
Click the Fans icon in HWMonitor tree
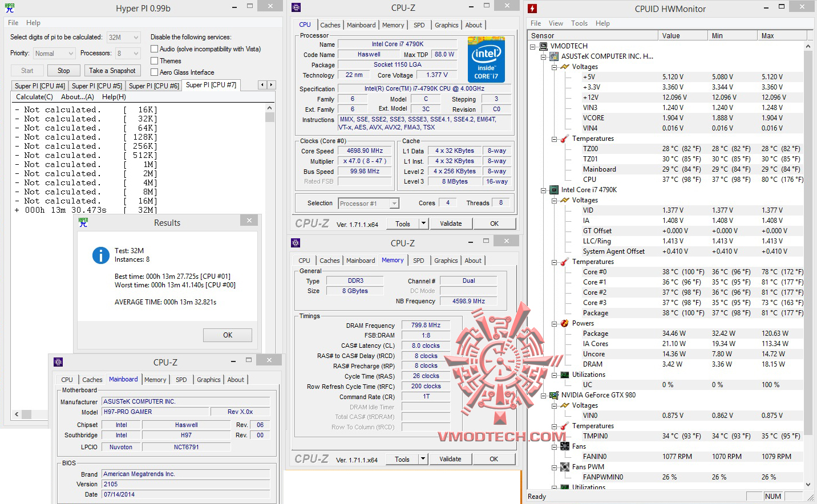click(x=565, y=446)
